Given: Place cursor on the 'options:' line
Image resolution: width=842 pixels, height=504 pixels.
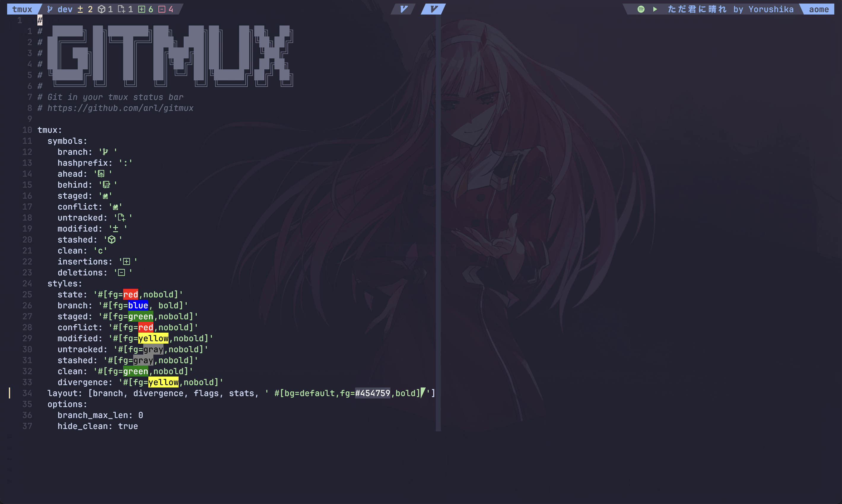Looking at the screenshot, I should point(67,404).
